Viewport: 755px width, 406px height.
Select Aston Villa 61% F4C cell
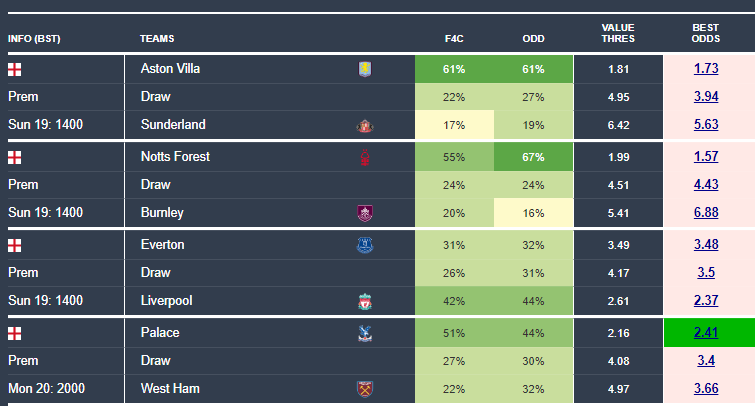coord(454,69)
